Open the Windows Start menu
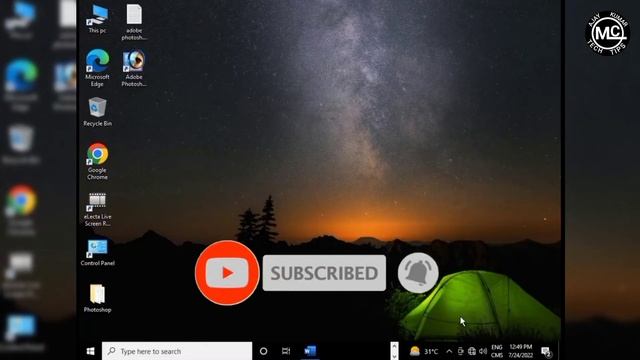 click(x=91, y=351)
